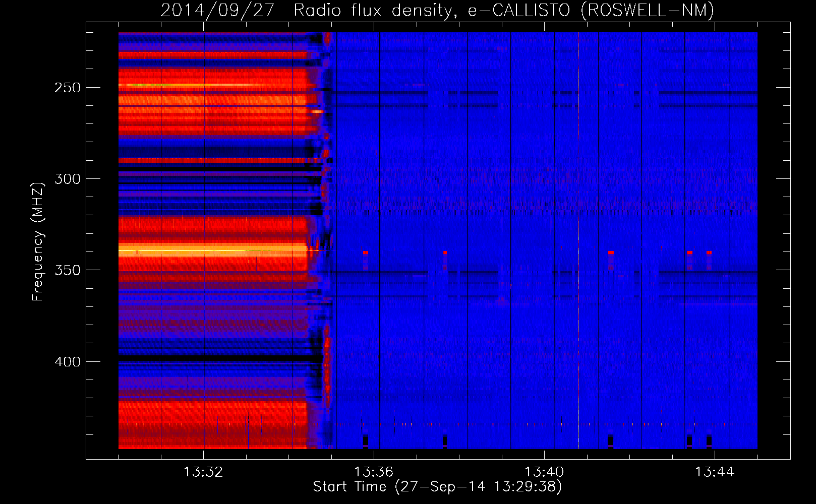The height and width of the screenshot is (504, 816).
Task: Click the bright yellow vertical spike near 13:40
Action: click(x=578, y=240)
